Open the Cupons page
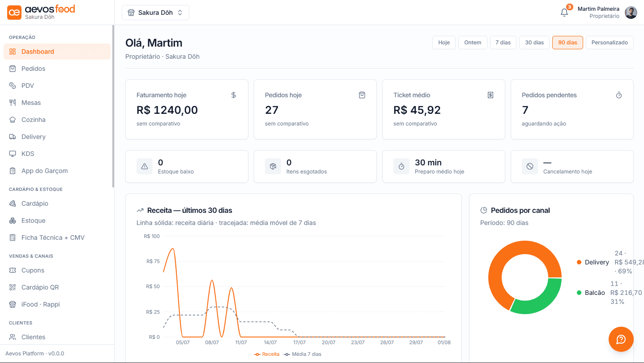The image size is (644, 363). coord(57,270)
